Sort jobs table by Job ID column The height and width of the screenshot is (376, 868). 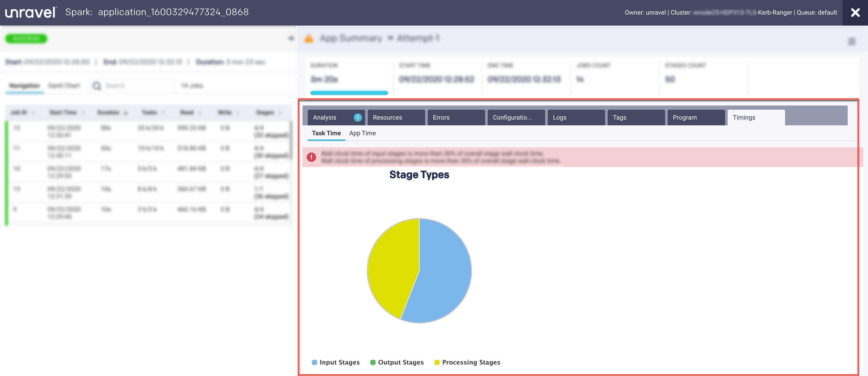[x=19, y=112]
